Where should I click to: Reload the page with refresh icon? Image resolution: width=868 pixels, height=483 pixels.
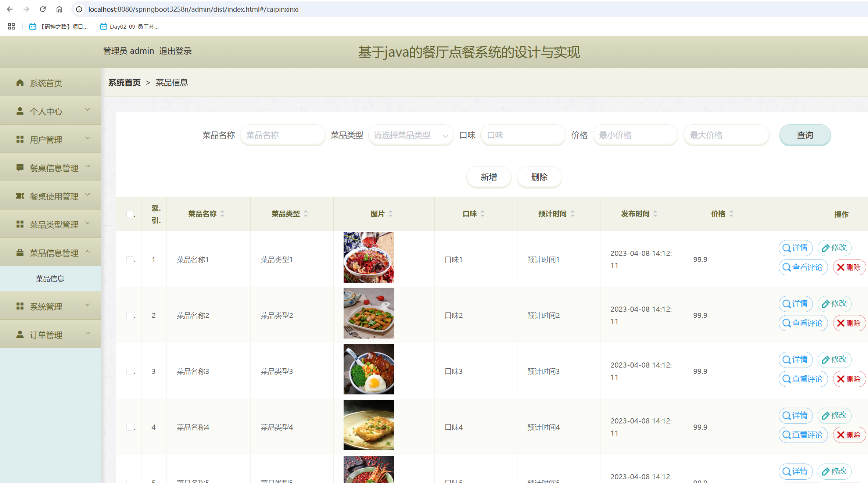coord(43,9)
